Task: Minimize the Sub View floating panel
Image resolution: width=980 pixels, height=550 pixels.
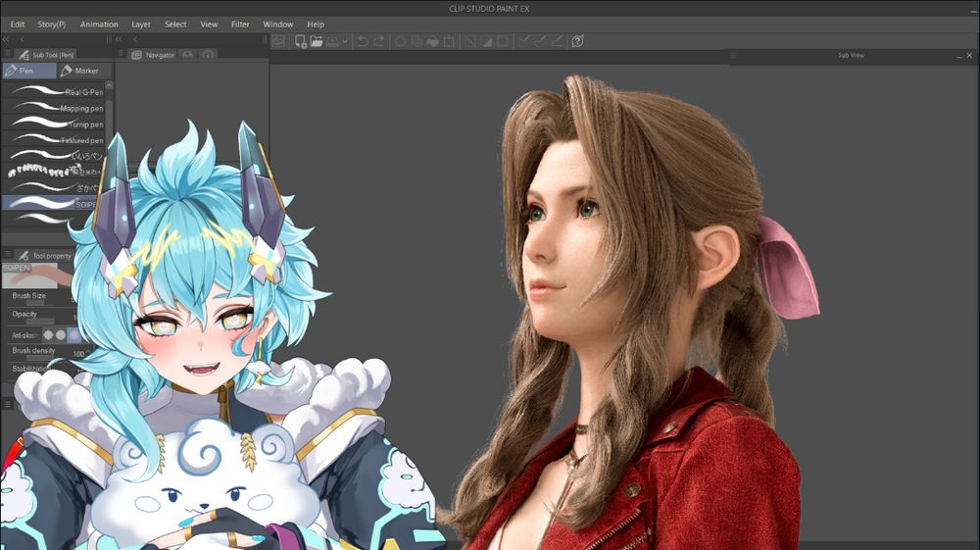Action: (x=958, y=56)
